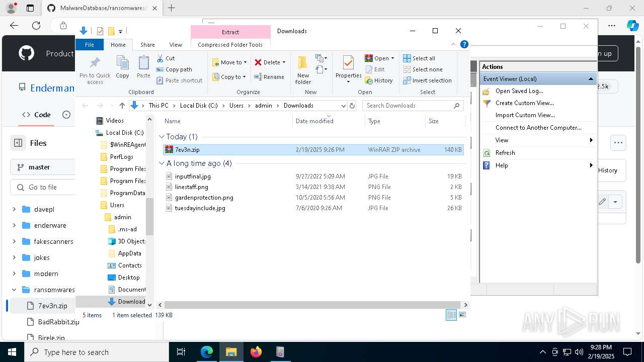This screenshot has width=644, height=362.
Task: Click Type here to search box
Action: coord(97,352)
